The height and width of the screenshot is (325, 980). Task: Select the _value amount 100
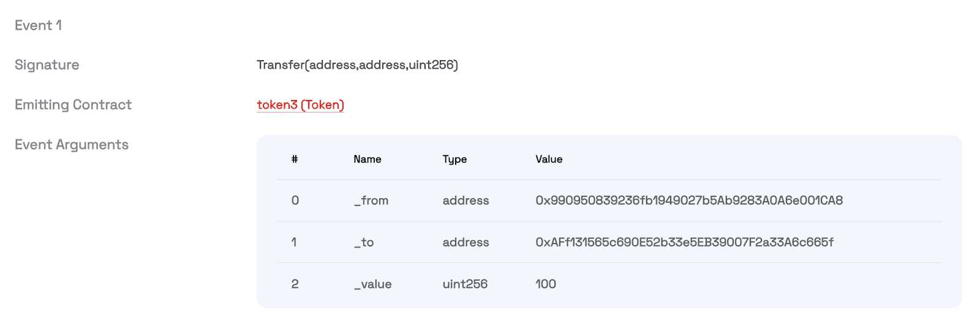[x=546, y=284]
